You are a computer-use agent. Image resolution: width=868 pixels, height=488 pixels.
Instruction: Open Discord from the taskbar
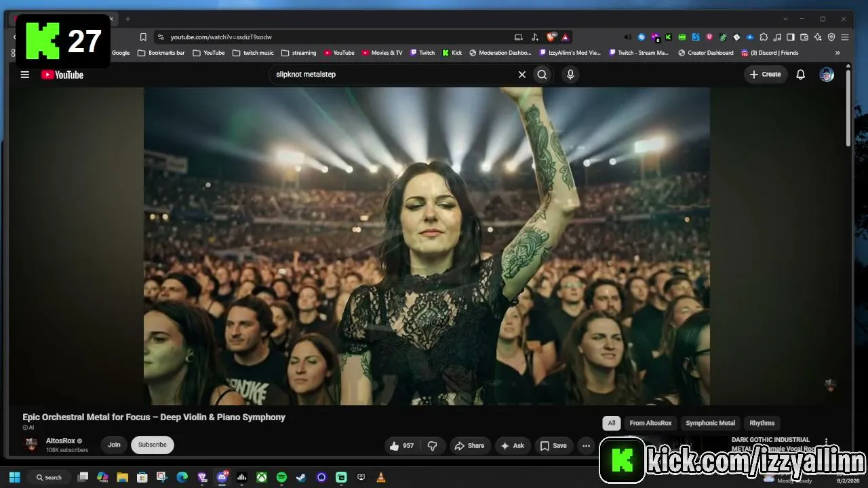click(x=222, y=477)
